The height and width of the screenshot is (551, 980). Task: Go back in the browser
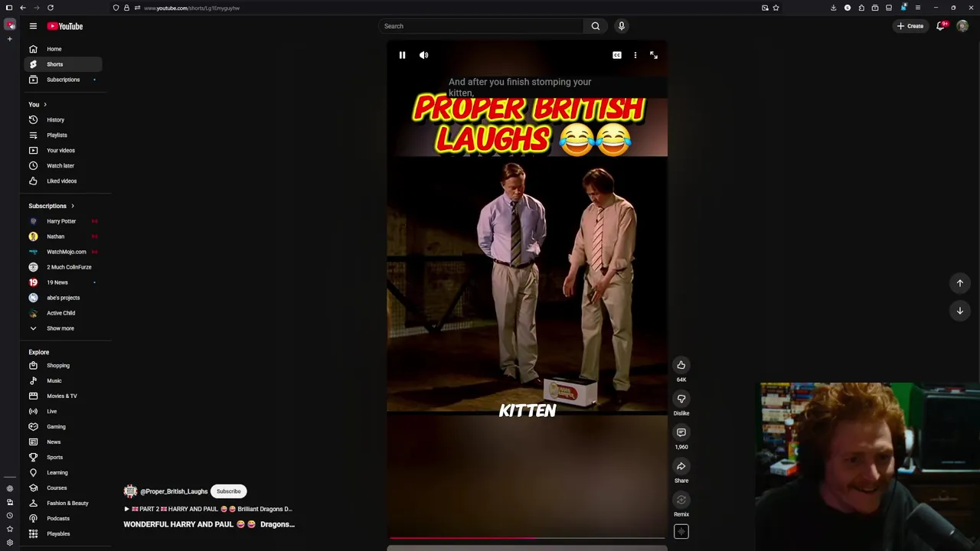pos(23,8)
